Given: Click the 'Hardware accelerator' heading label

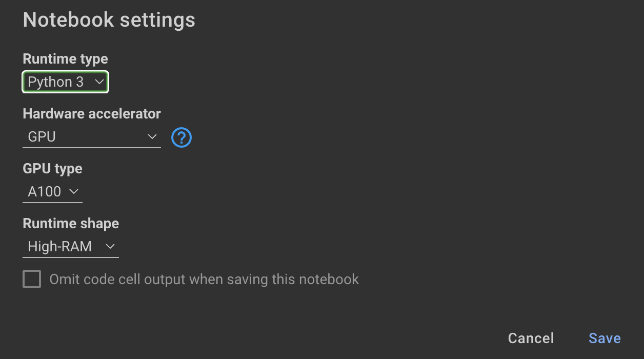Looking at the screenshot, I should point(92,113).
